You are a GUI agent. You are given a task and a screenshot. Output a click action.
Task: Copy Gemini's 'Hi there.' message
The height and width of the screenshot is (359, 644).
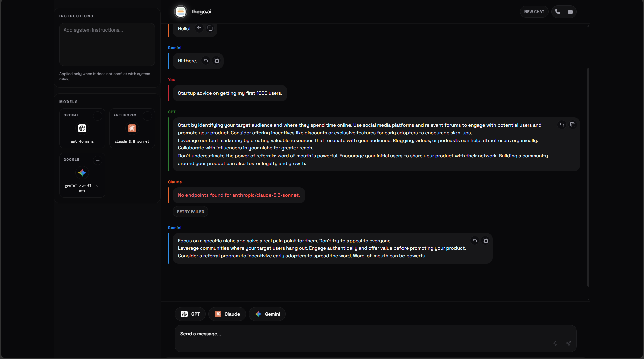coord(216,61)
